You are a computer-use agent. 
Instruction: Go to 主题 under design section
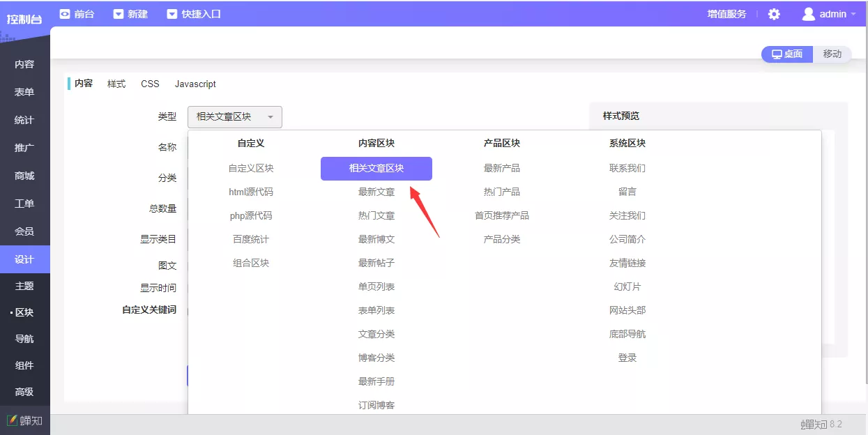24,286
